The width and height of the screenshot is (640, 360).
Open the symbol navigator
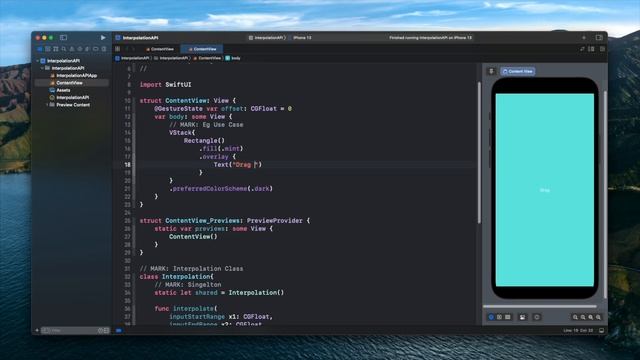pyautogui.click(x=56, y=49)
